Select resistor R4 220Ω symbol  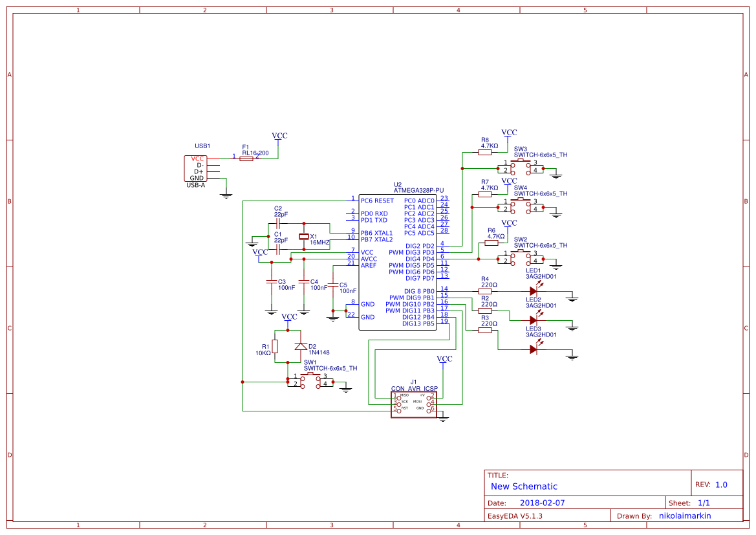pos(484,291)
